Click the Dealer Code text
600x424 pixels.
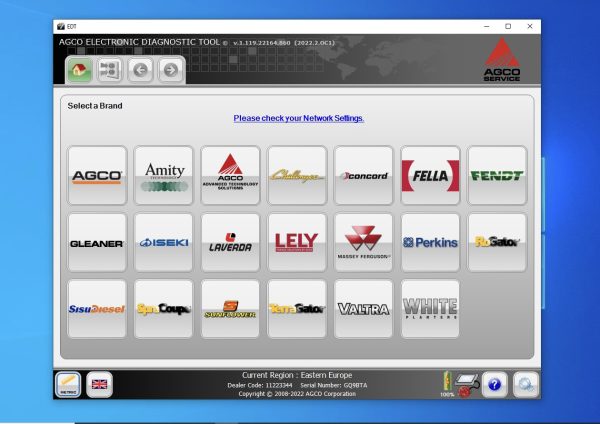(260, 385)
